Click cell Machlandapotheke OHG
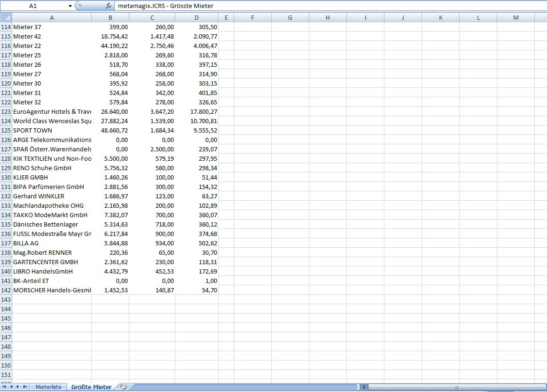 click(52, 205)
